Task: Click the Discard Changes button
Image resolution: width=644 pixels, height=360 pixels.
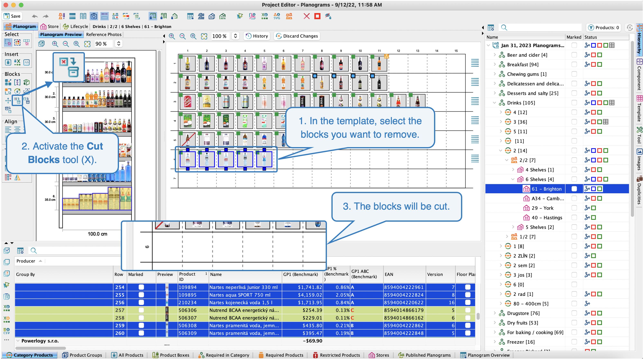Action: [x=297, y=36]
